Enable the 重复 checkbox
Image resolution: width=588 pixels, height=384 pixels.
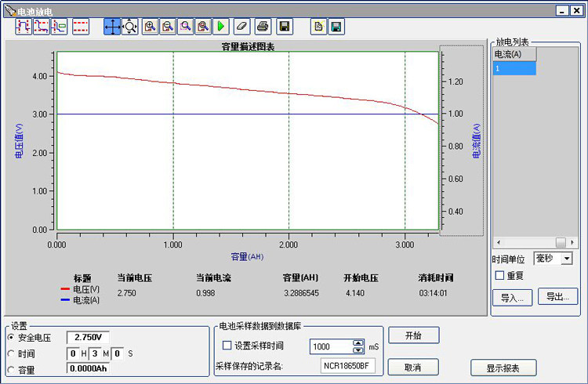point(499,275)
